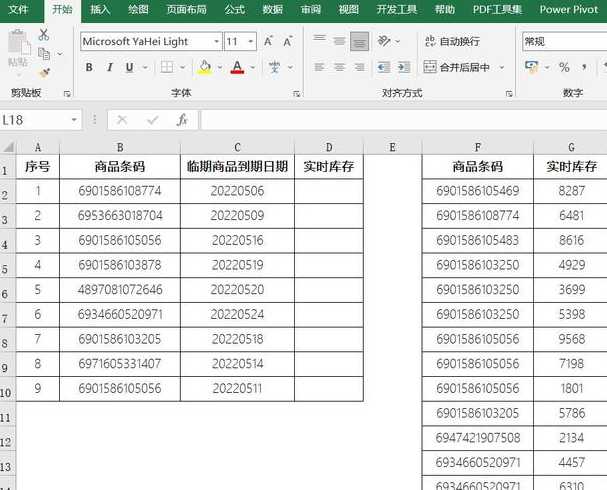Image resolution: width=607 pixels, height=490 pixels.
Task: Open the borders dropdown arrow
Action: [x=182, y=67]
